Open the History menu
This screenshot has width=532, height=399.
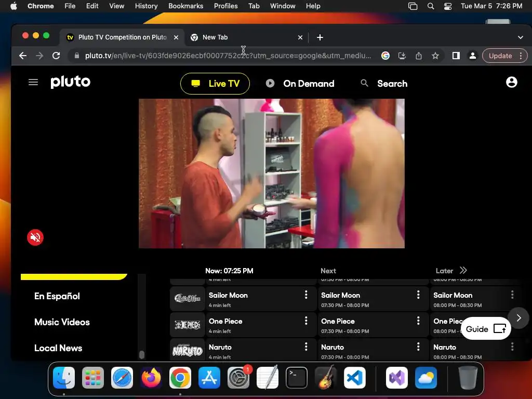pos(146,6)
